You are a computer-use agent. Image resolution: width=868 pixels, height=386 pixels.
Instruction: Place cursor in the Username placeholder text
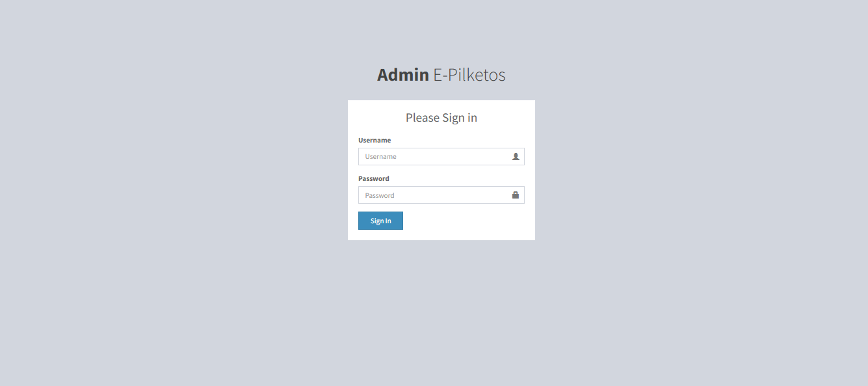pyautogui.click(x=380, y=156)
